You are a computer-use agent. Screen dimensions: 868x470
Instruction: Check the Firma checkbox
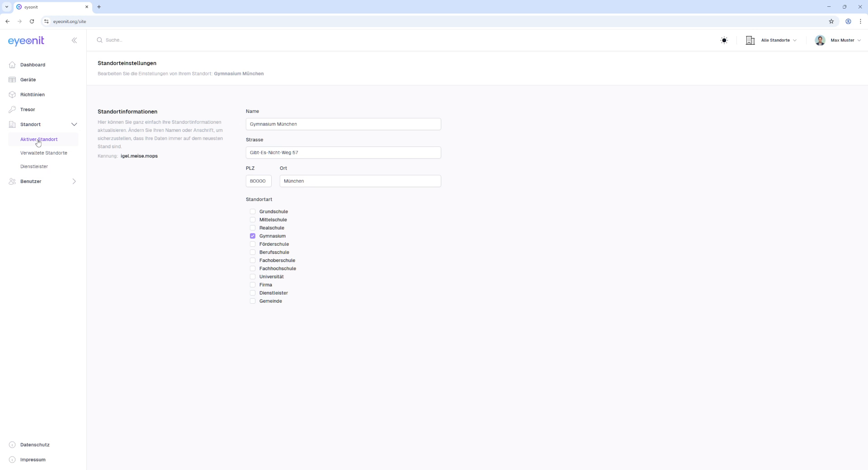tap(253, 285)
